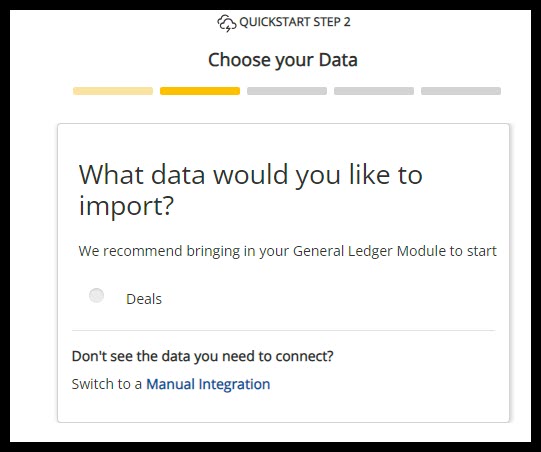Click the "What data would you like to" heading line
The image size is (541, 452).
[250, 175]
